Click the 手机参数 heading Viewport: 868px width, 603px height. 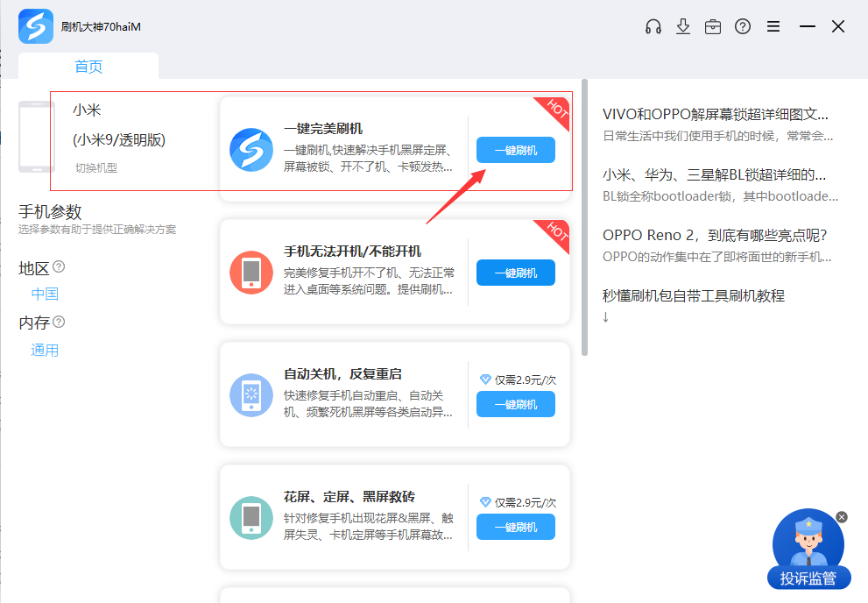coord(50,211)
